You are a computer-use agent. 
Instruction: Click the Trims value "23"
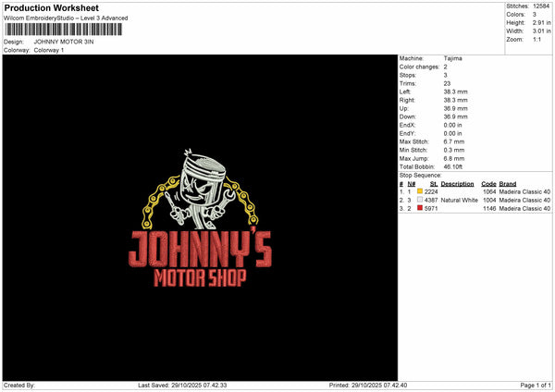[447, 83]
